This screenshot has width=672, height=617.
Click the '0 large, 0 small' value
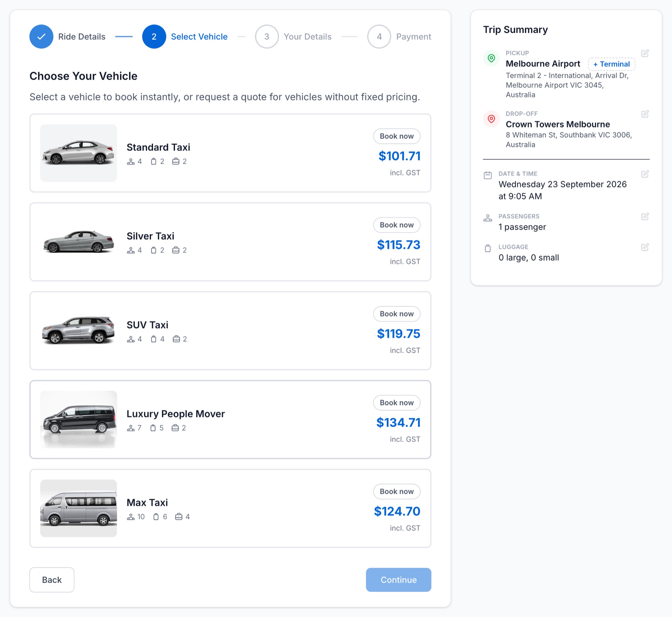[529, 258]
